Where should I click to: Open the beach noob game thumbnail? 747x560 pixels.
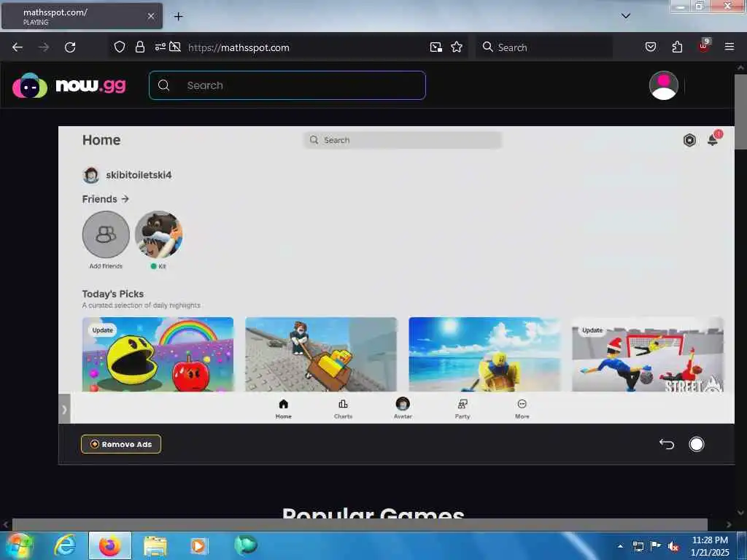[x=484, y=354]
